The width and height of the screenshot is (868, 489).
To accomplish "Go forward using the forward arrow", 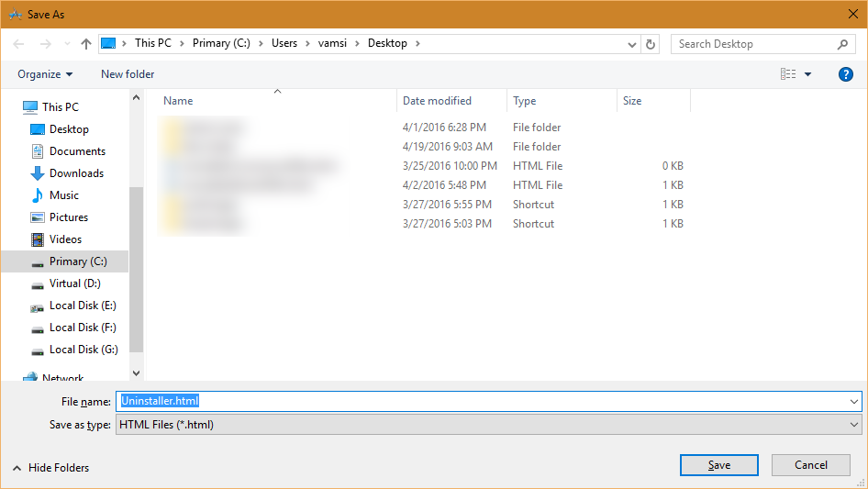I will (x=45, y=44).
